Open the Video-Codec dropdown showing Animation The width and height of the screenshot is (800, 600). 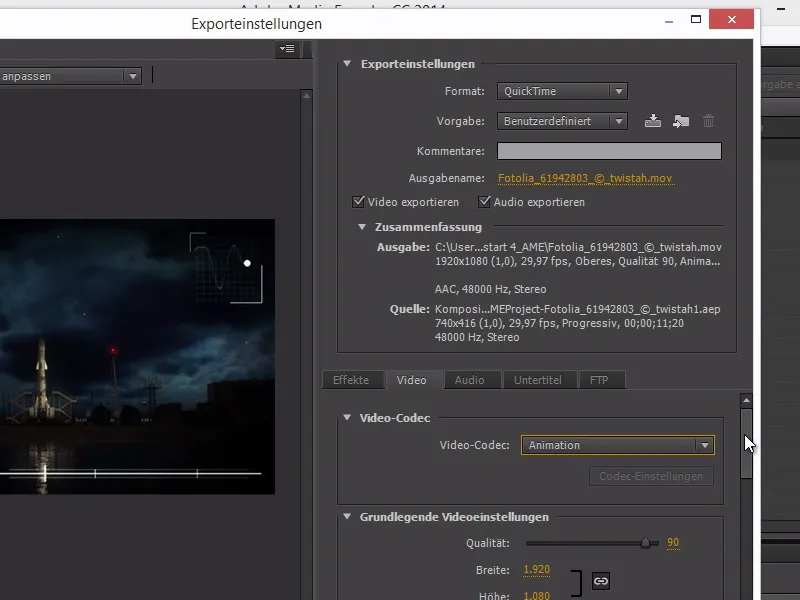click(x=617, y=444)
